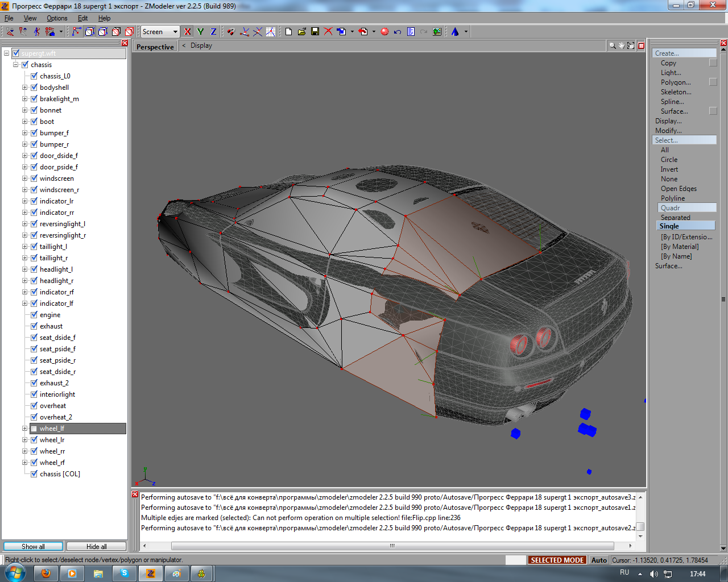Click the Open file folder toolbar icon
Viewport: 728px width, 582px height.
click(x=301, y=32)
